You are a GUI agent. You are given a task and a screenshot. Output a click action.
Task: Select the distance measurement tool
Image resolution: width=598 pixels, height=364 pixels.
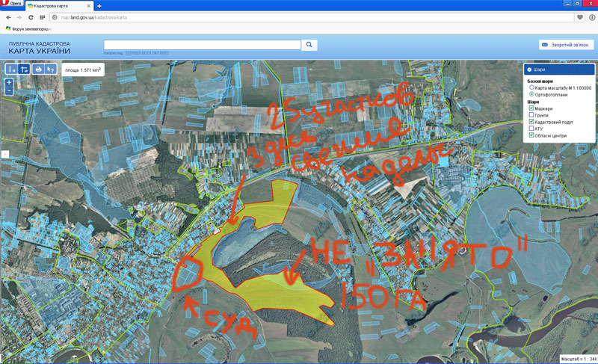(x=11, y=69)
